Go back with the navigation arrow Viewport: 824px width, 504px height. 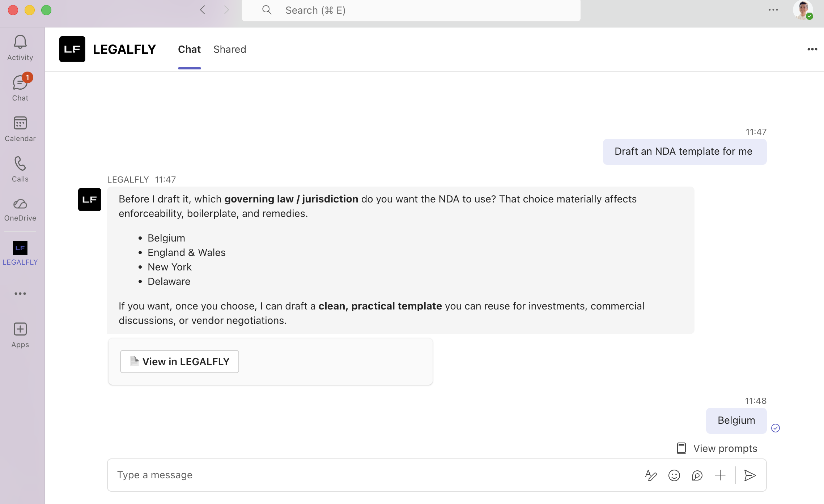click(x=203, y=10)
